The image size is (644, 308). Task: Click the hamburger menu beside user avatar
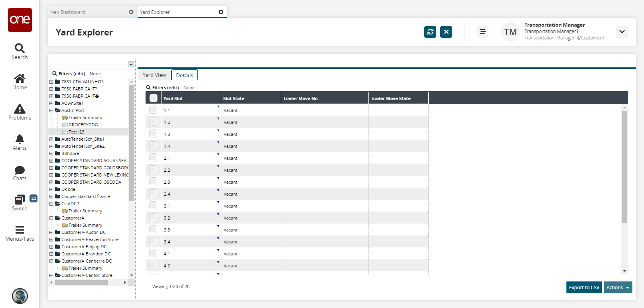(482, 32)
